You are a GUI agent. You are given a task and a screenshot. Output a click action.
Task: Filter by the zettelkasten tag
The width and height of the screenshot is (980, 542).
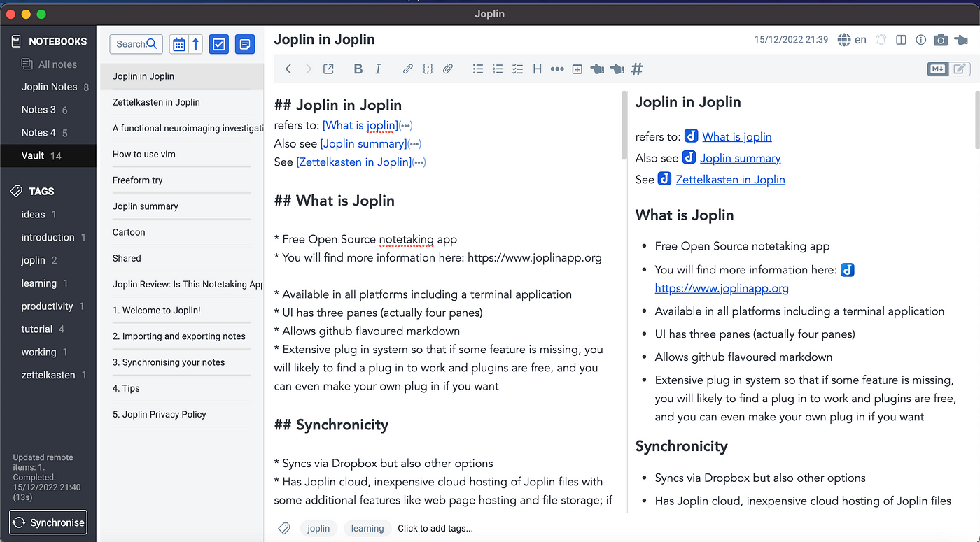point(48,375)
